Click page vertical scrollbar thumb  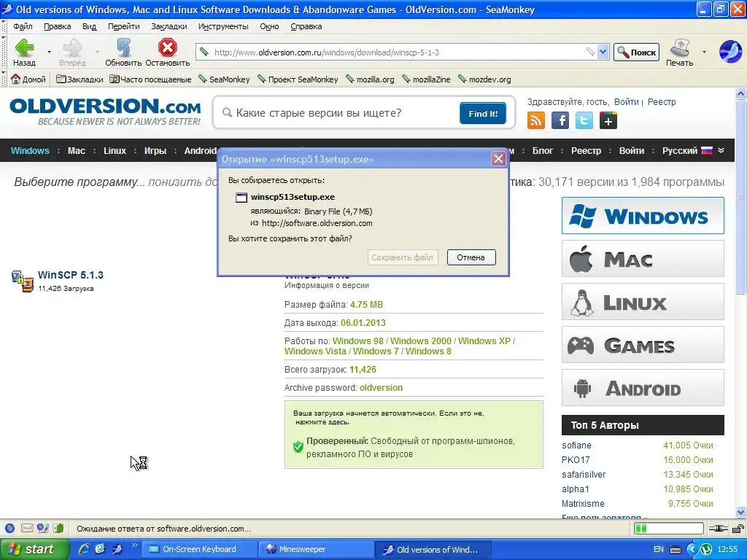[740, 197]
